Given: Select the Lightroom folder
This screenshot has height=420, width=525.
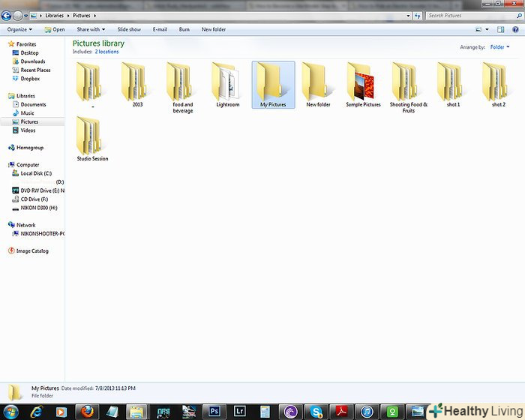Looking at the screenshot, I should click(x=228, y=85).
